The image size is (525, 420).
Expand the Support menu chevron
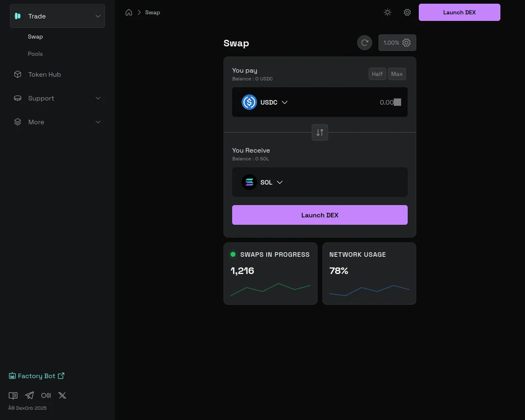pos(98,98)
